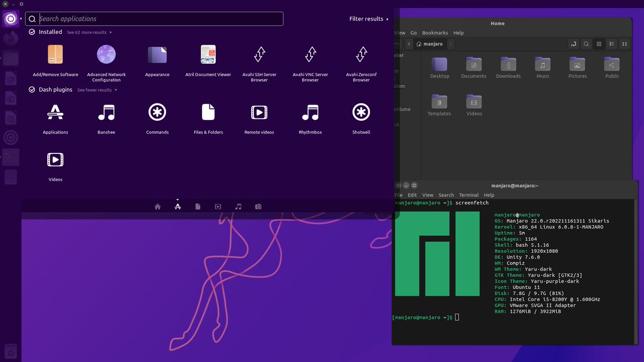644x362 pixels.
Task: Collapse with See fewer results
Action: point(97,90)
